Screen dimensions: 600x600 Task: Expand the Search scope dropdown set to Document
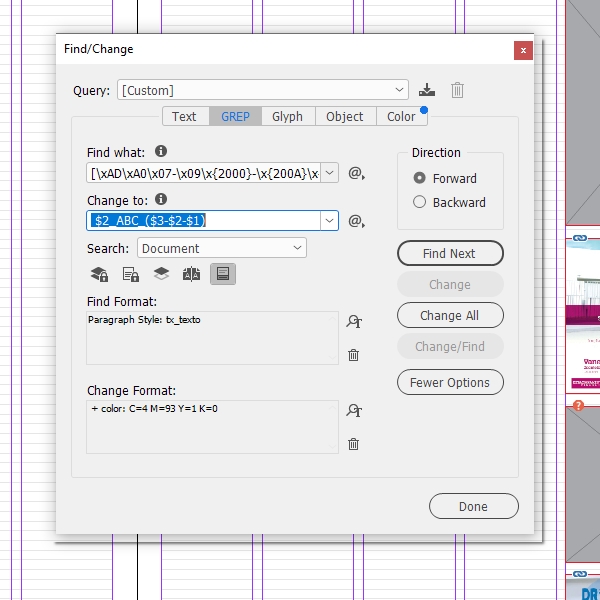(x=222, y=248)
